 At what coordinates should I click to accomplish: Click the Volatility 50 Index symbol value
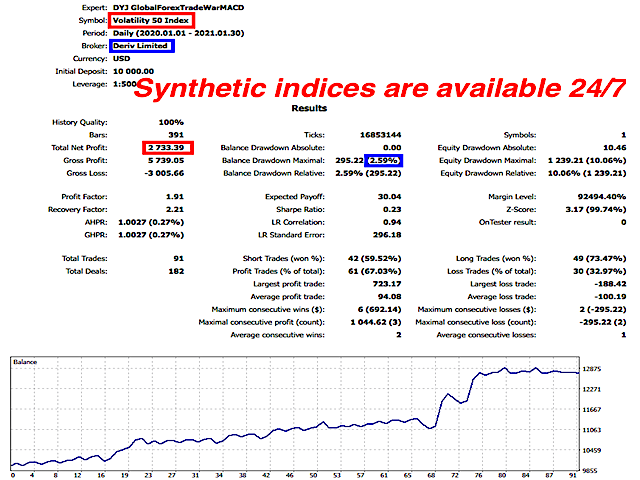(151, 20)
